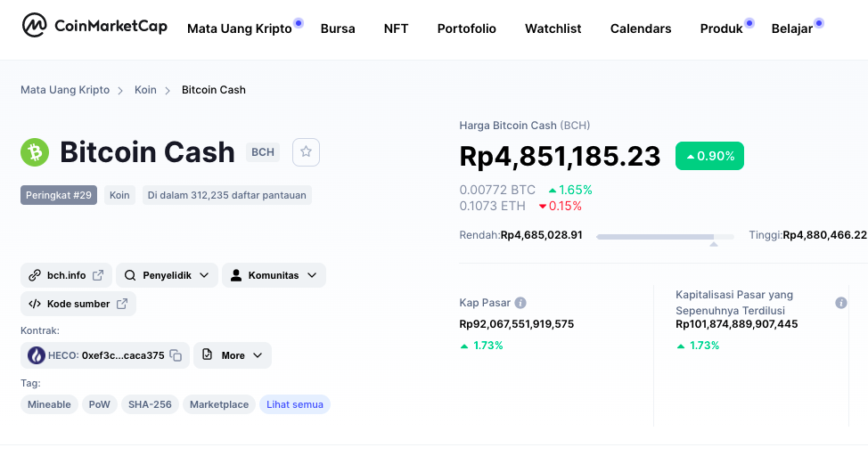Screen dimensions: 868x456
Task: Click Lihat semua tags button
Action: click(x=295, y=404)
